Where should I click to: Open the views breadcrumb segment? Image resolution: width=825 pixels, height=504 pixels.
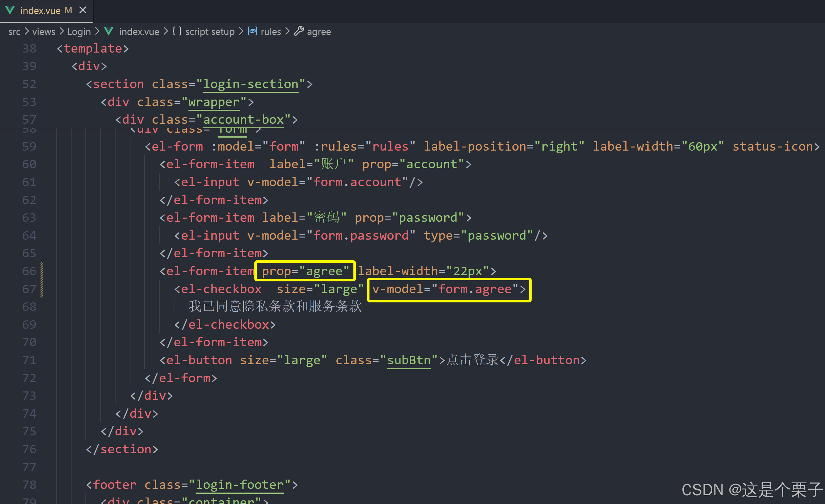tap(44, 32)
